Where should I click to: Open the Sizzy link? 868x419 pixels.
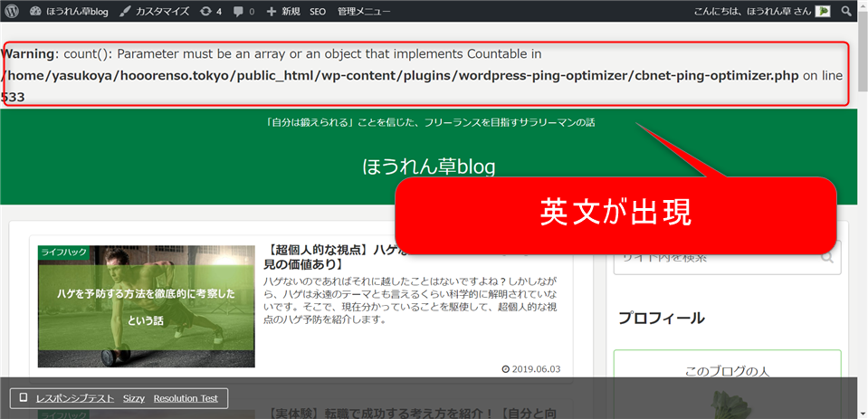tap(133, 398)
